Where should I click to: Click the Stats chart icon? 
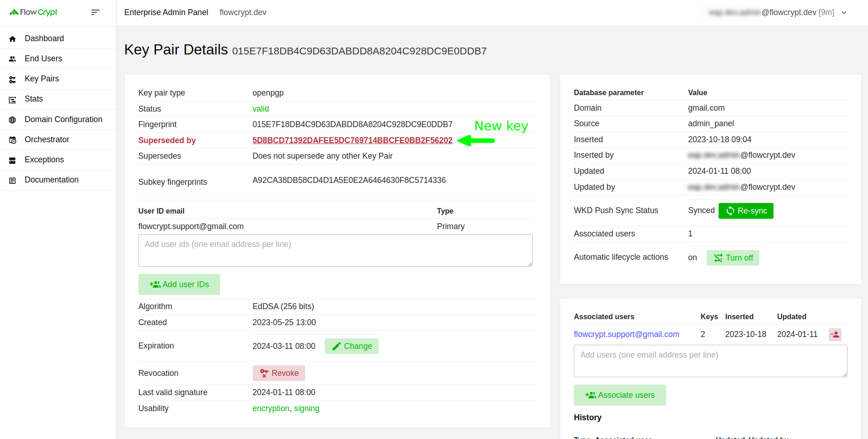pos(12,99)
